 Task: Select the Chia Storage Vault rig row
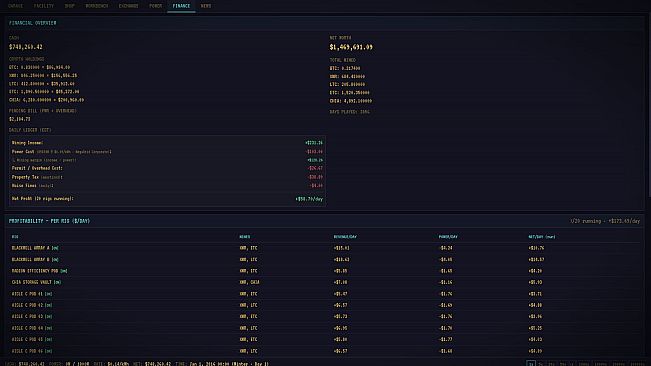[x=325, y=282]
